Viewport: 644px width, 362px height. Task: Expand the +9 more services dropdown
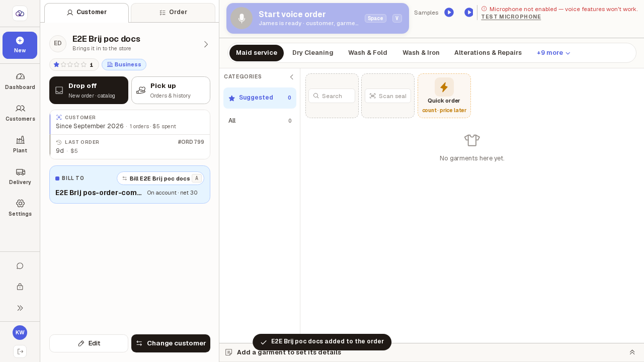pyautogui.click(x=553, y=53)
